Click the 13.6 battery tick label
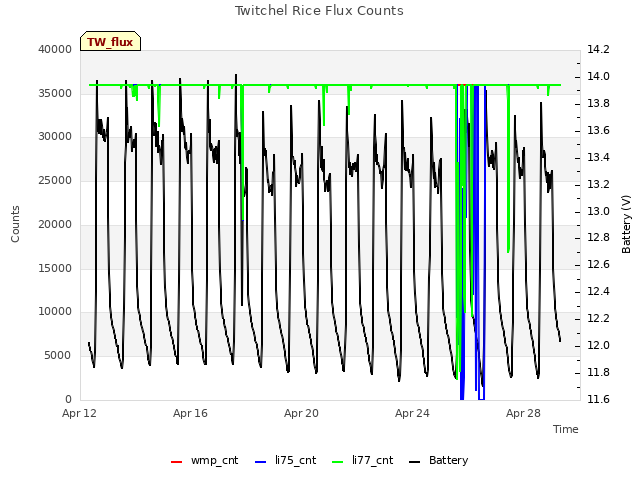Screen dimensions: 640x480 coord(598,130)
